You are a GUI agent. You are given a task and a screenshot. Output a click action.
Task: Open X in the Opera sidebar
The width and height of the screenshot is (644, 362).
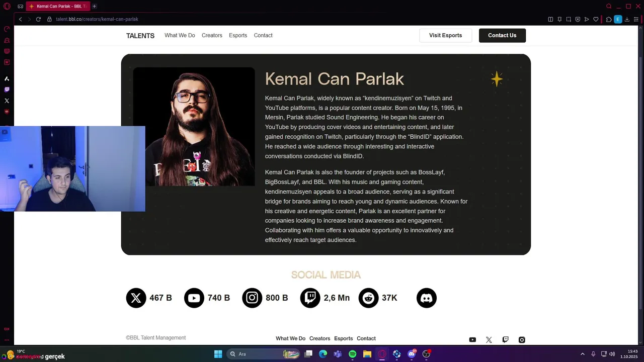click(7, 101)
